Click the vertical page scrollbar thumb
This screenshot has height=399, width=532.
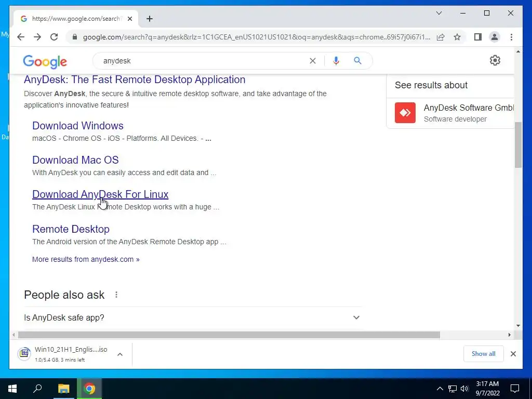[518, 145]
